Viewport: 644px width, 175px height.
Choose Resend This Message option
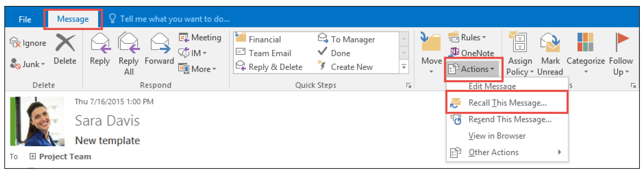[509, 120]
